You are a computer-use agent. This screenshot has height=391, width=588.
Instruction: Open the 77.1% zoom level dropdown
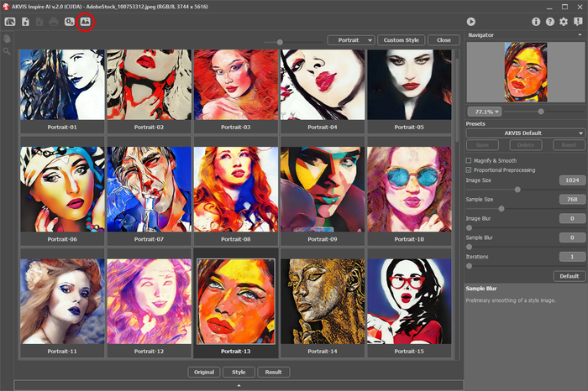(x=484, y=111)
